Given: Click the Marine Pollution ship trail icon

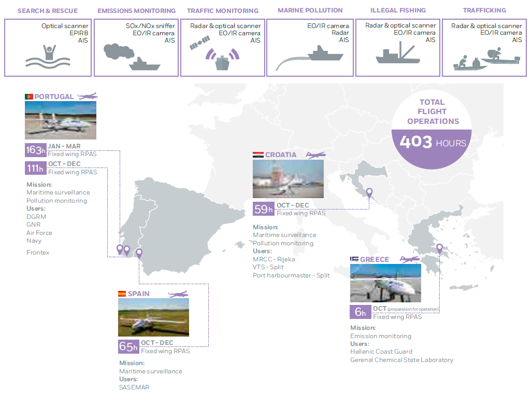Looking at the screenshot, I should (x=309, y=58).
